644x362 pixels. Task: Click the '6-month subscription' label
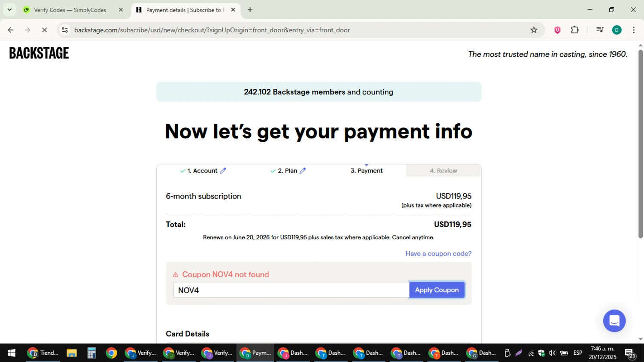click(204, 196)
